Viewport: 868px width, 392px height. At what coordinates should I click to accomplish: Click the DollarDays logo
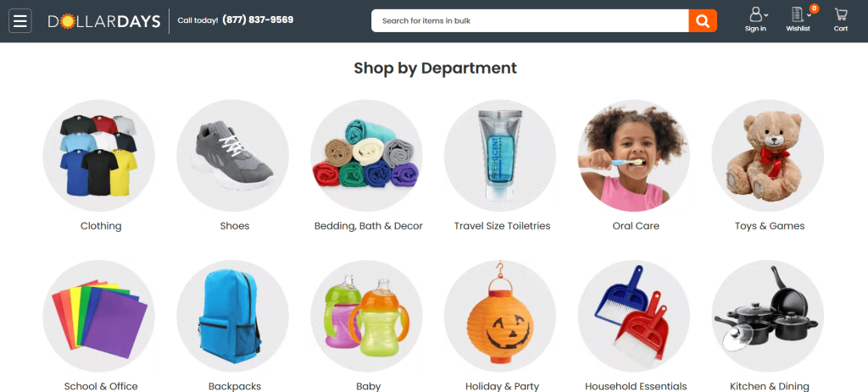(104, 21)
